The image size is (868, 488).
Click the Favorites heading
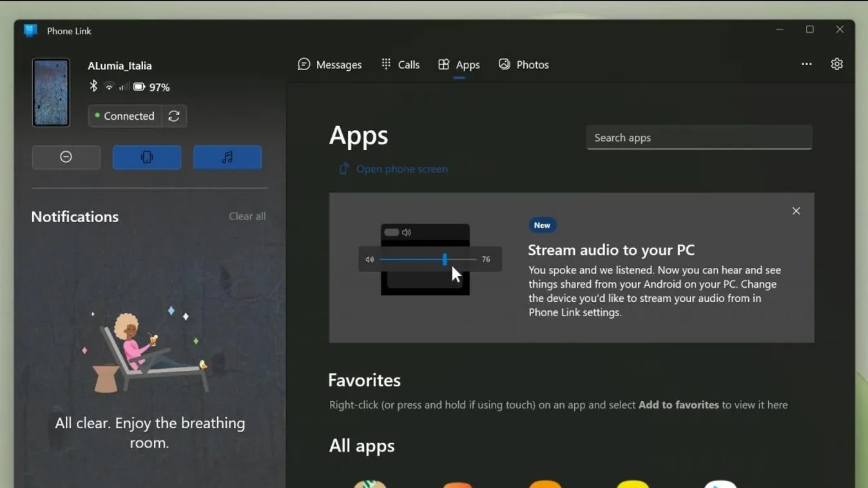[365, 380]
